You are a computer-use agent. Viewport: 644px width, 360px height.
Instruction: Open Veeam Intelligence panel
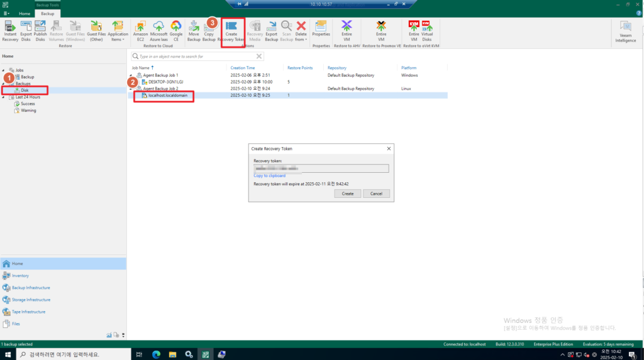626,32
